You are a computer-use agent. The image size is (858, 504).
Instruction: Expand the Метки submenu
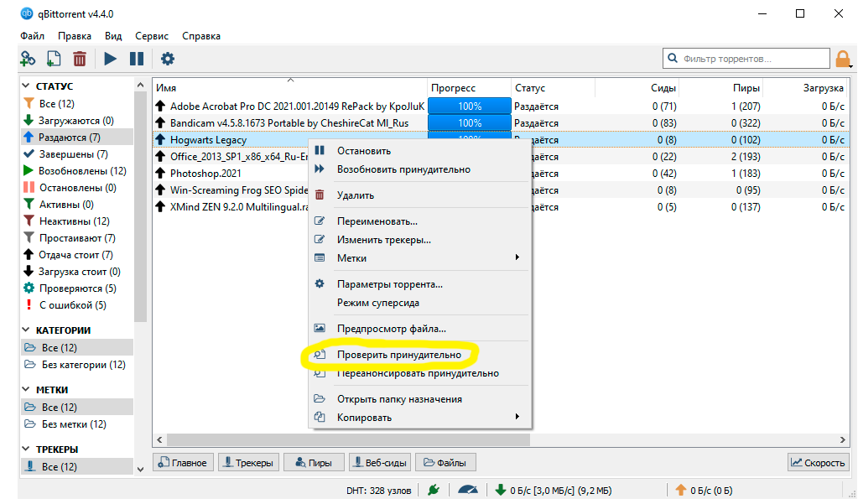[x=517, y=257]
